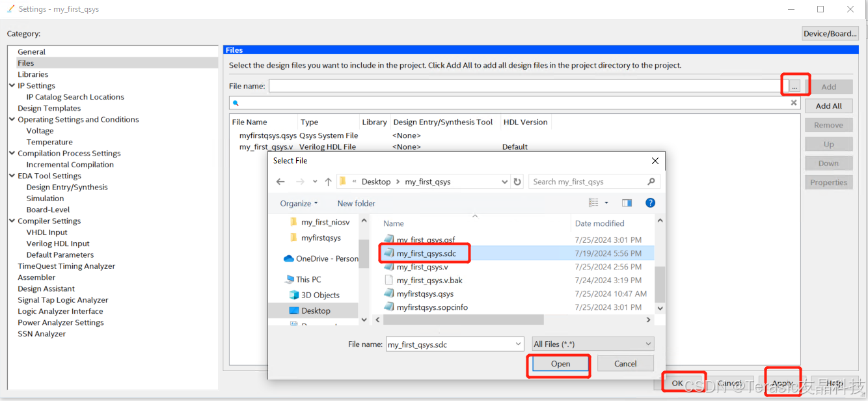Collapse Operating Settings and Conditions node
The image size is (868, 401).
pyautogui.click(x=12, y=119)
